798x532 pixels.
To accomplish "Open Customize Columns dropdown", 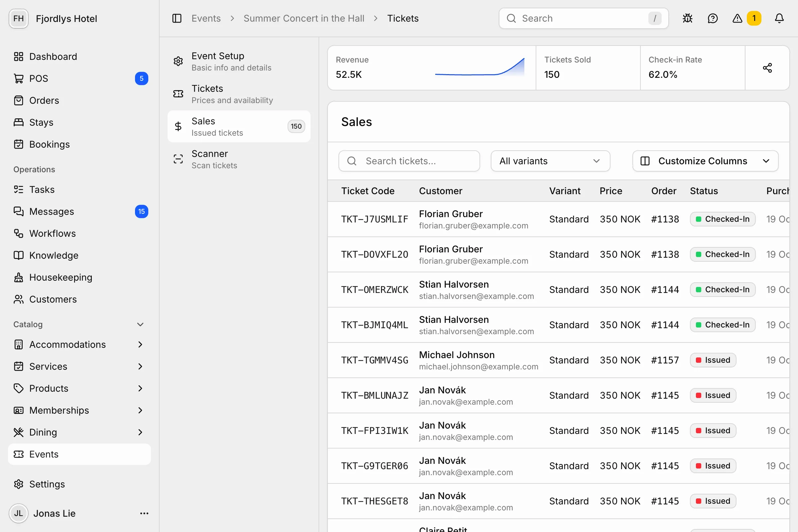I will point(705,161).
